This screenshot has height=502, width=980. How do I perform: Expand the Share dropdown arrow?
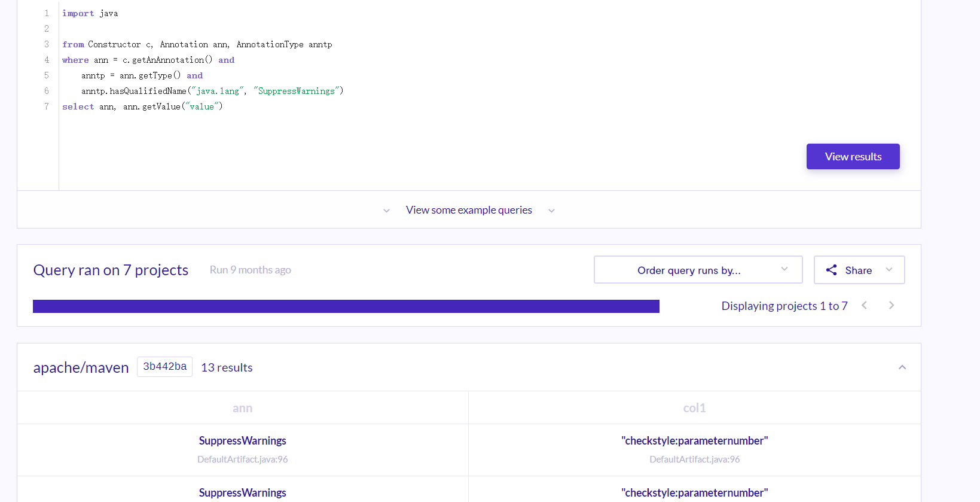pyautogui.click(x=889, y=270)
